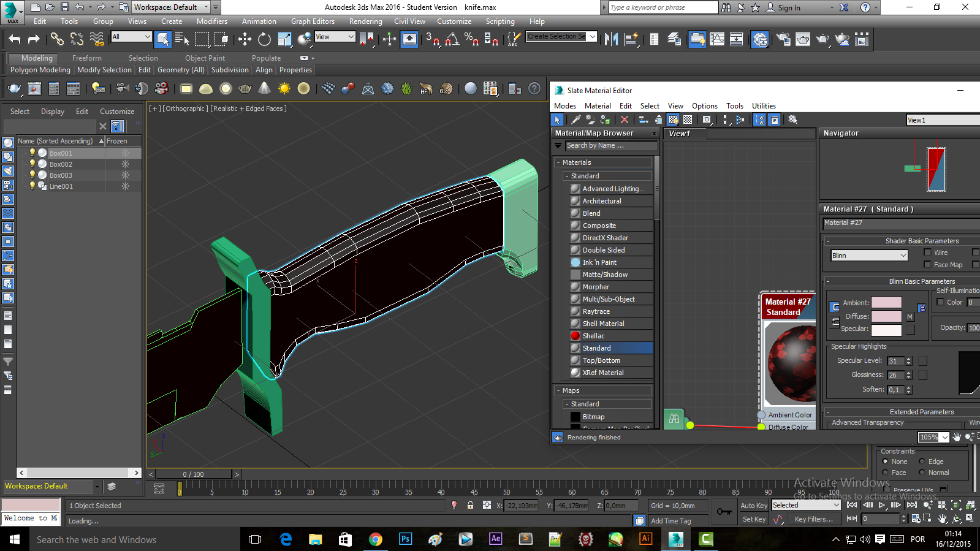Click the Pan tool hand in Slate editor
This screenshot has width=980, height=551.
click(x=957, y=437)
